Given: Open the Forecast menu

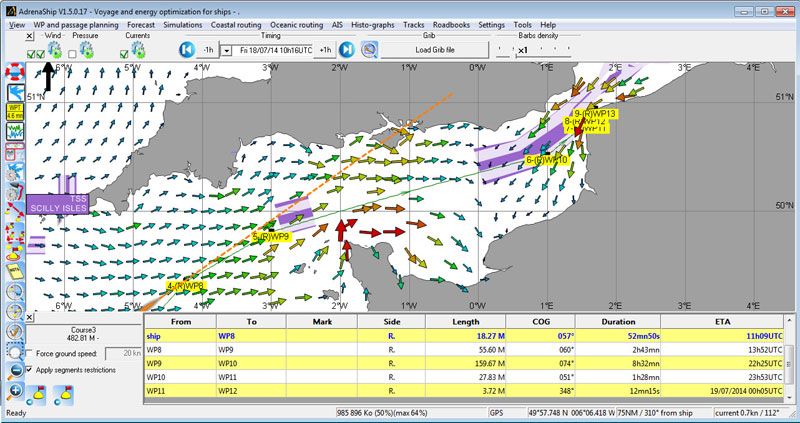Looking at the screenshot, I should (x=141, y=25).
